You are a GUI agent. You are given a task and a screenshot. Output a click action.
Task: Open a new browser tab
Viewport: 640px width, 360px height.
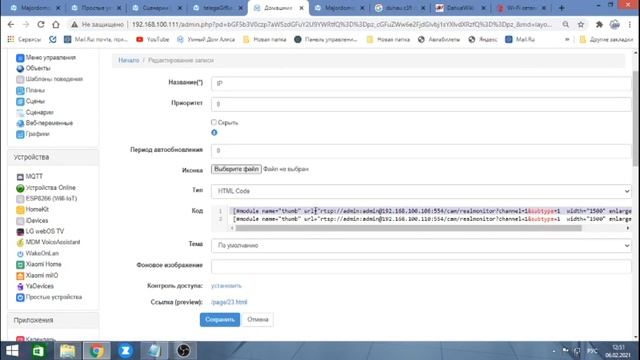click(562, 8)
